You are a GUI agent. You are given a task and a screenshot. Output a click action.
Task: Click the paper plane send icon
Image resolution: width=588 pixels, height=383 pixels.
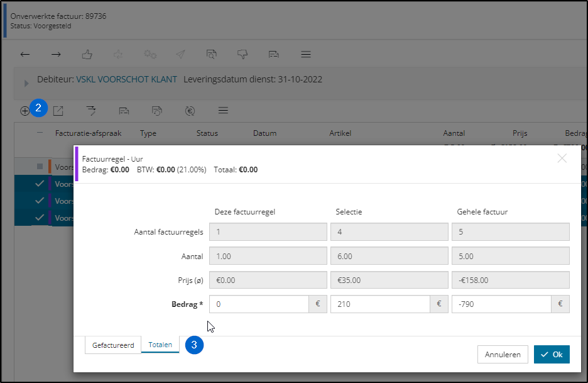point(180,55)
